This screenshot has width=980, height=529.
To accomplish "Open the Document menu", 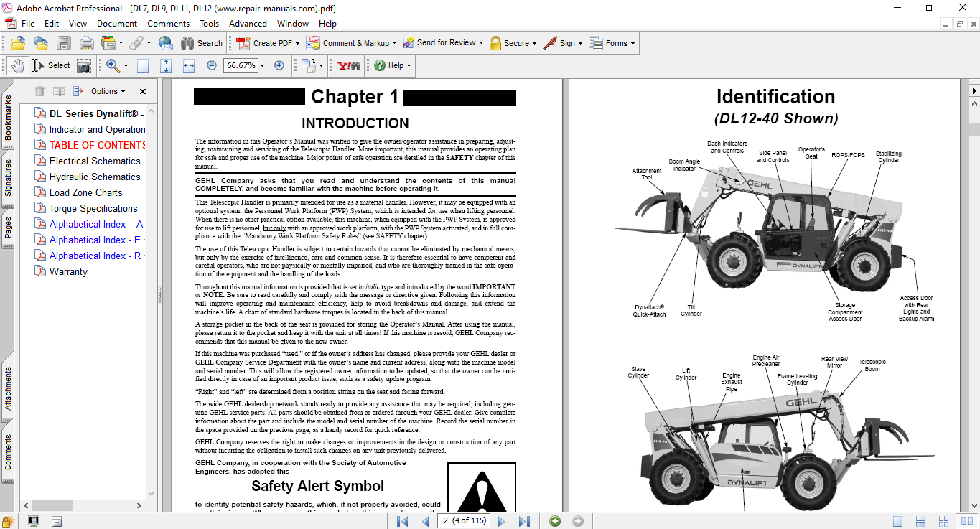I will point(117,24).
